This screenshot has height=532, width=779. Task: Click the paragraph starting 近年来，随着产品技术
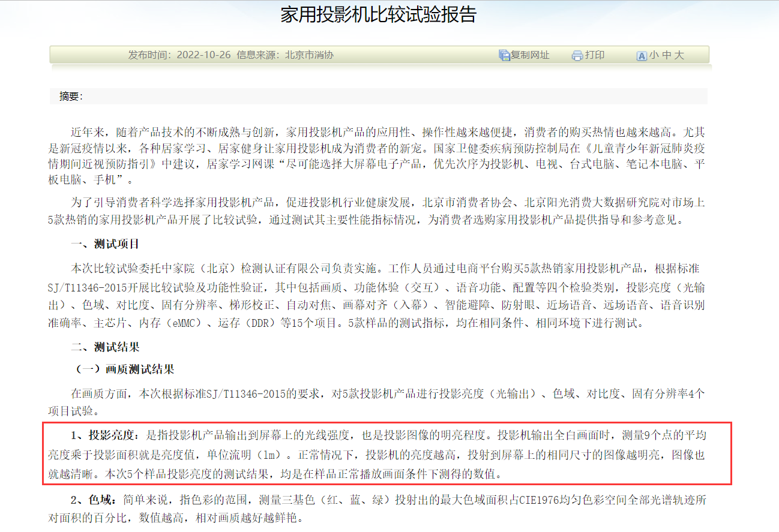(x=377, y=155)
